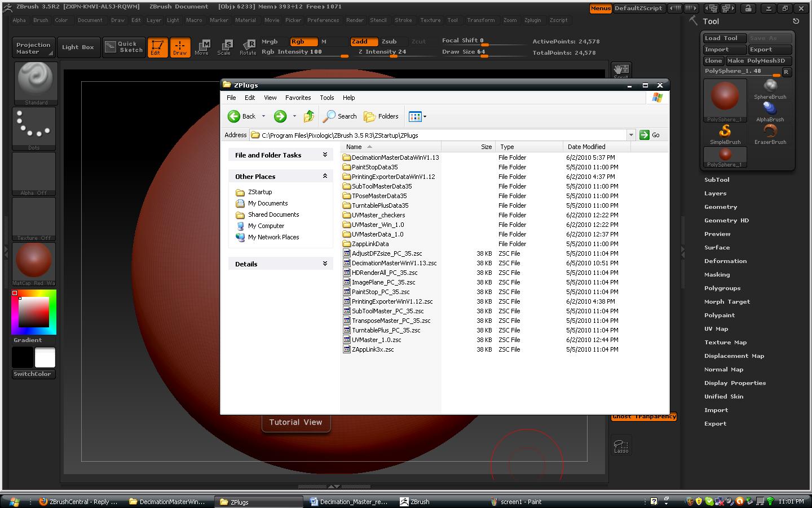Go Back in ZPlugs explorer window

click(x=242, y=116)
